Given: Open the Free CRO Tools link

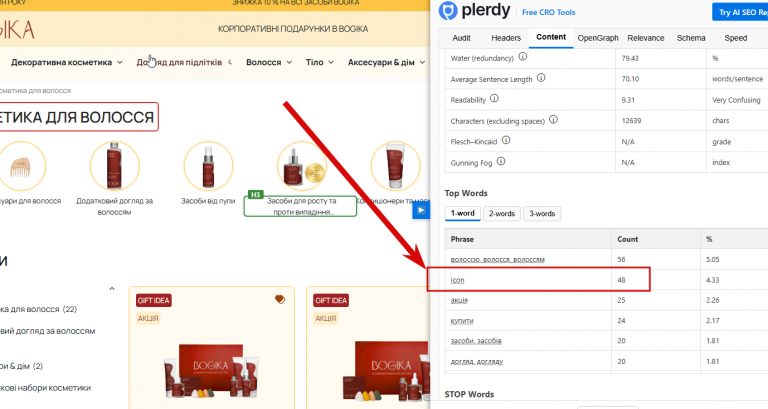Looking at the screenshot, I should click(x=549, y=12).
